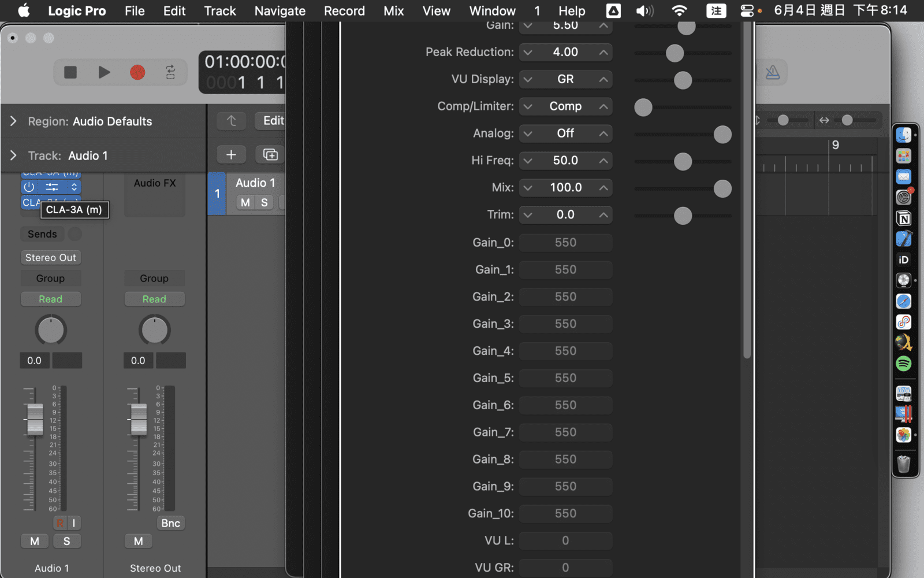Expand the Track: Audio 1 inspector
924x578 pixels.
(13, 155)
